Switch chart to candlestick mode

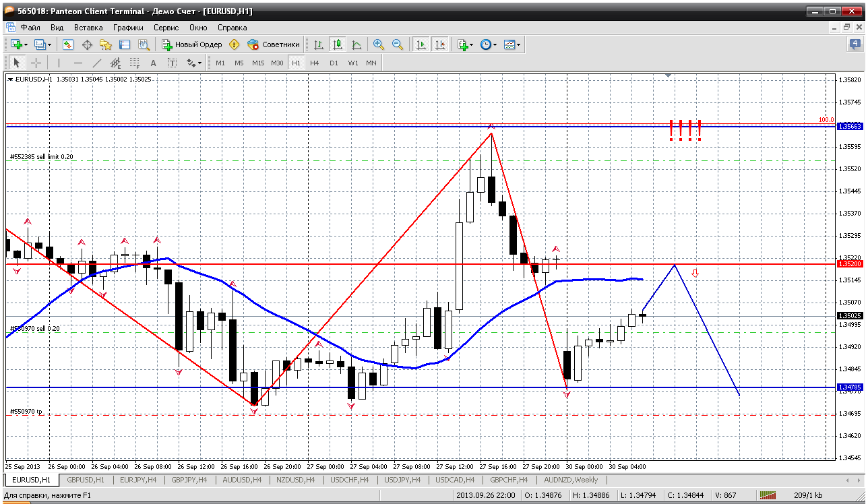(338, 44)
